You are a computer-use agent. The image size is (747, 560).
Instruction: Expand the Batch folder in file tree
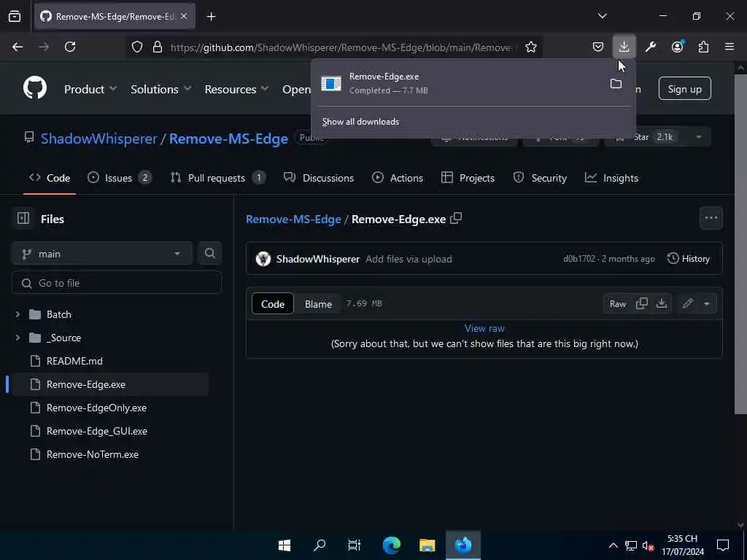pos(18,314)
